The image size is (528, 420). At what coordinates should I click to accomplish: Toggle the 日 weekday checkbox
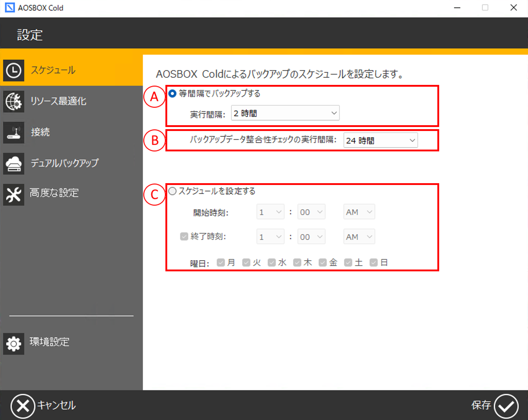(373, 263)
